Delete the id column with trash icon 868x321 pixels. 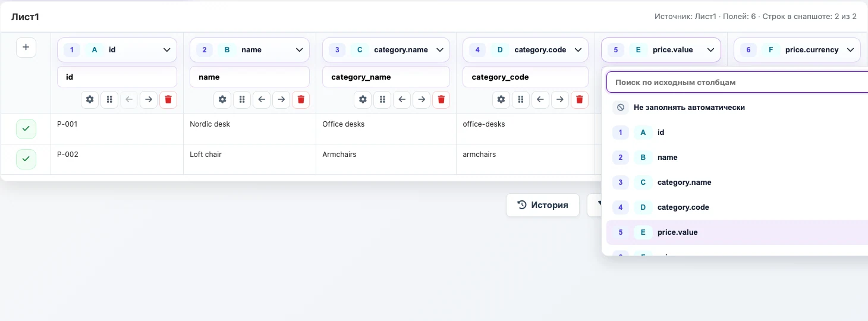point(168,99)
